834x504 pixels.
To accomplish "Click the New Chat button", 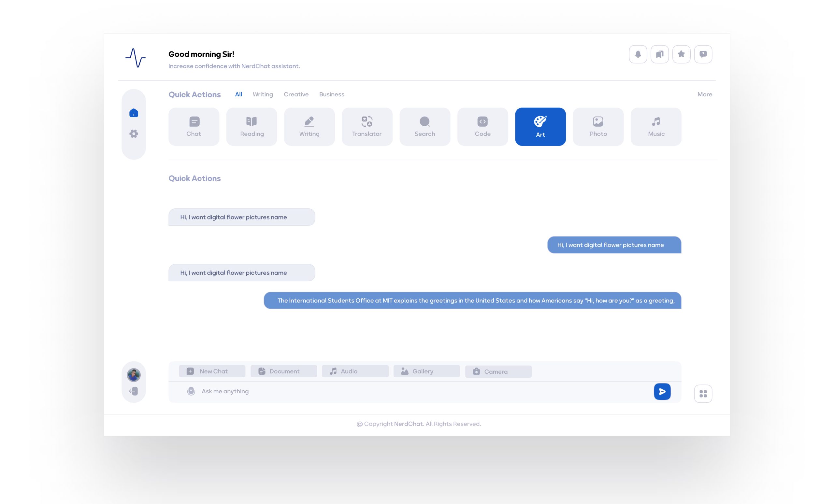I will coord(212,371).
